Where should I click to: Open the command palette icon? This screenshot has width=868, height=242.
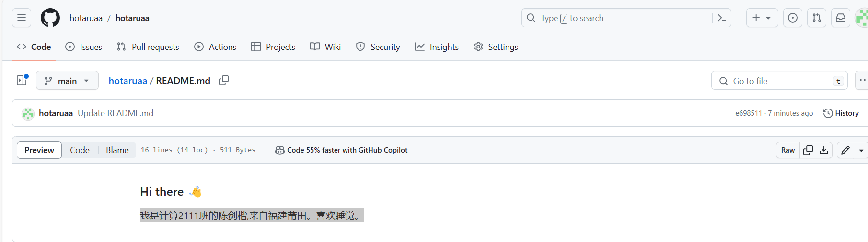click(x=721, y=18)
